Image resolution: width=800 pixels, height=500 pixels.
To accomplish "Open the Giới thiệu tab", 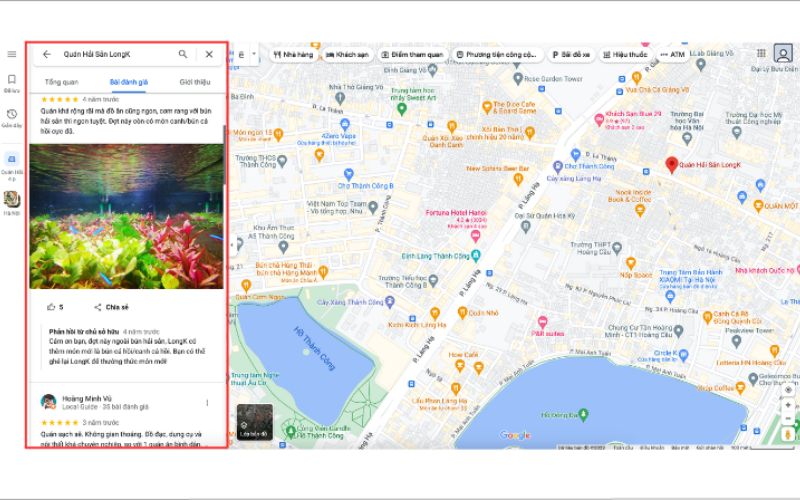I will [x=194, y=82].
